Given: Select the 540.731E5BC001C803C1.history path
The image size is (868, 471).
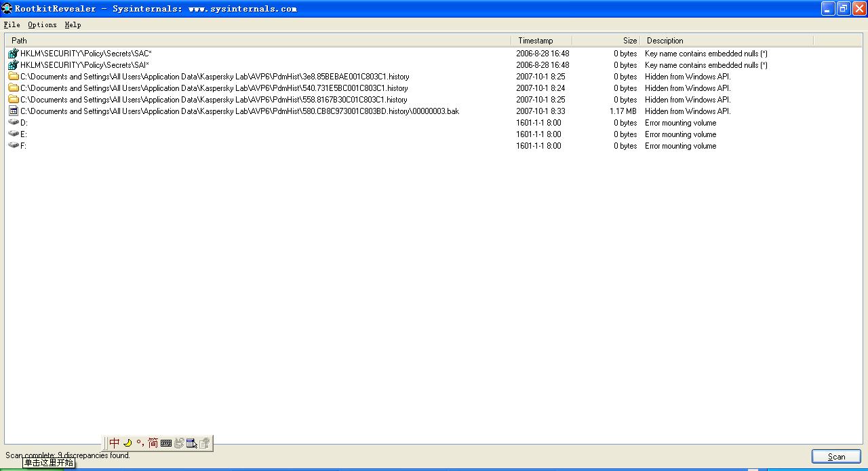Looking at the screenshot, I should tap(214, 88).
